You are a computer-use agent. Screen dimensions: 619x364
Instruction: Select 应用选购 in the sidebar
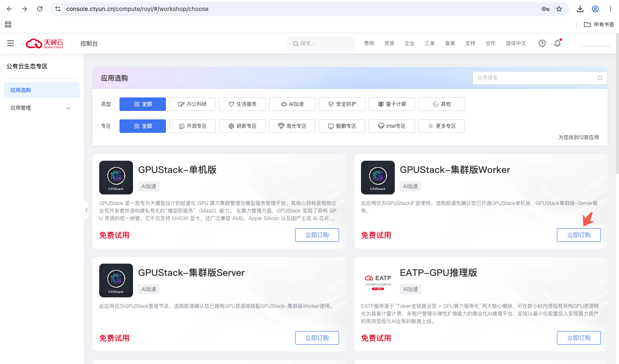[x=42, y=90]
